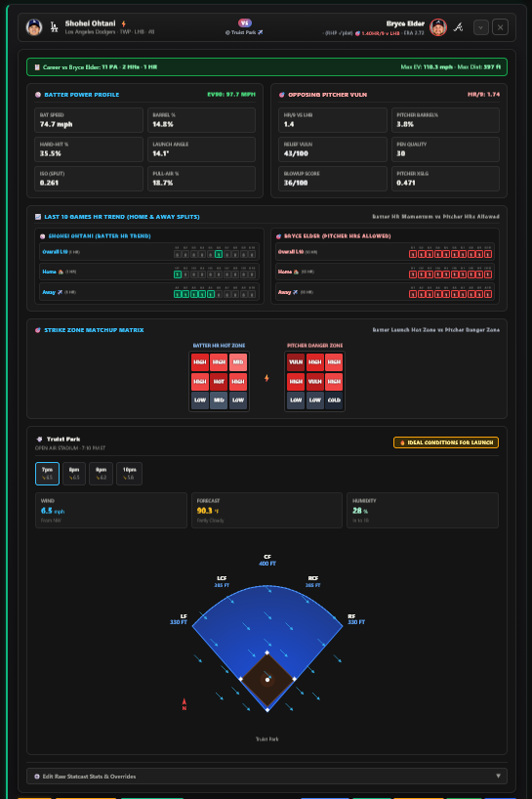The width and height of the screenshot is (532, 799).
Task: Click the Barrel % 14.8% card
Action: (202, 120)
